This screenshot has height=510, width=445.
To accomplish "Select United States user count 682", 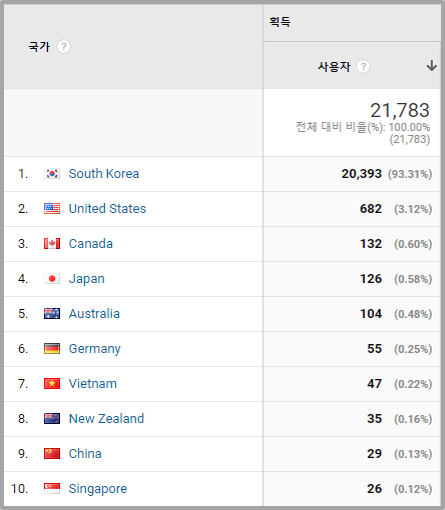I will (x=371, y=209).
